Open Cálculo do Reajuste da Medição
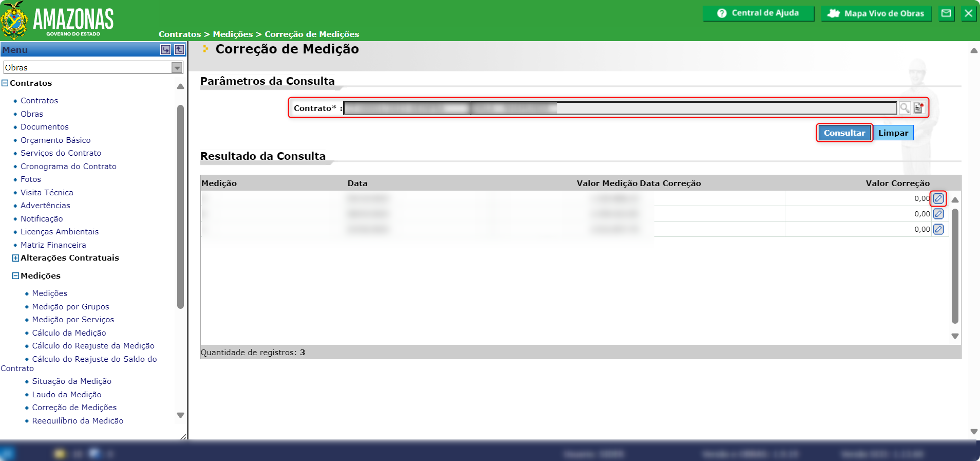Screen dimensions: 980x461 point(93,346)
